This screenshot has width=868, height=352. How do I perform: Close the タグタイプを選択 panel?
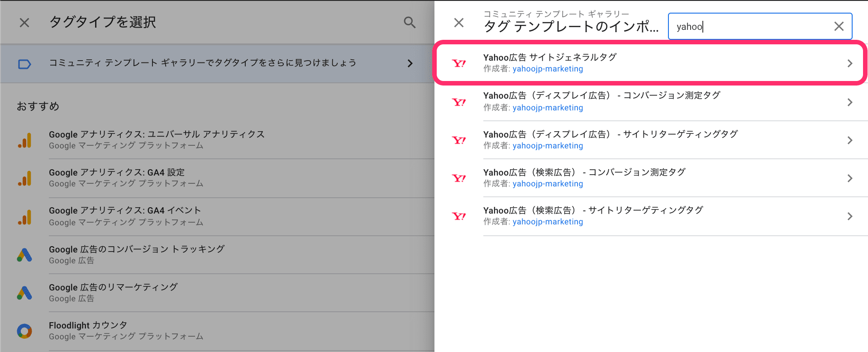coord(24,23)
